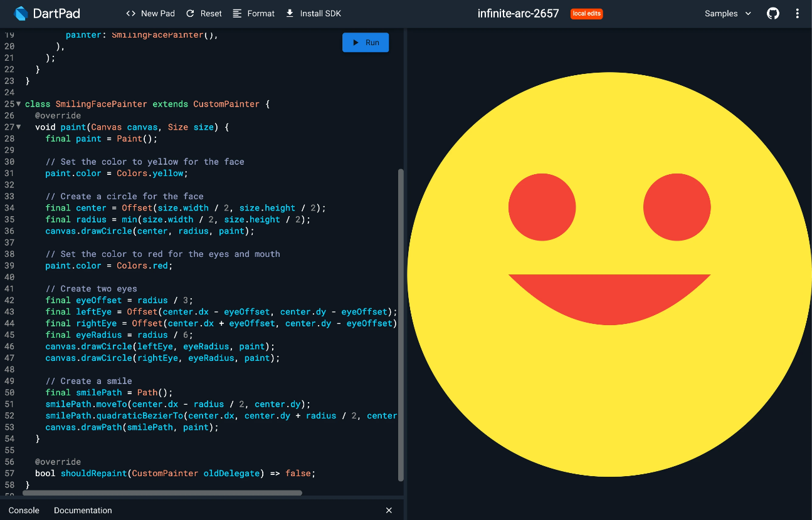Click line number 34 in gutter
Viewport: 812px width, 520px height.
(x=9, y=208)
